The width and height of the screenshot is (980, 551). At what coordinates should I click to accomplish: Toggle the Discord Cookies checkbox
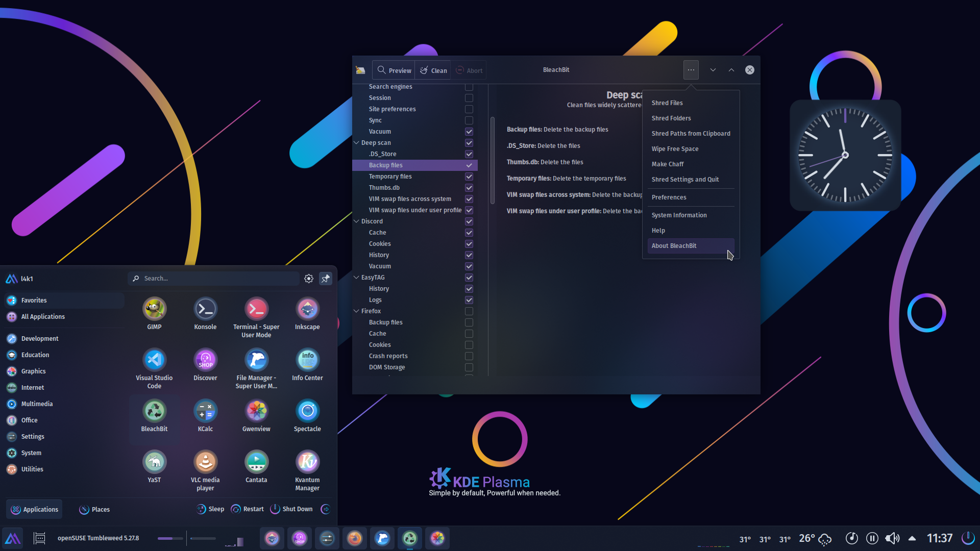coord(469,244)
